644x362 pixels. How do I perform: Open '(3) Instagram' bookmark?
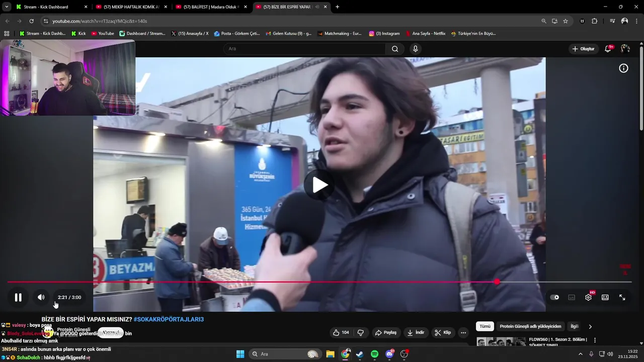click(384, 34)
